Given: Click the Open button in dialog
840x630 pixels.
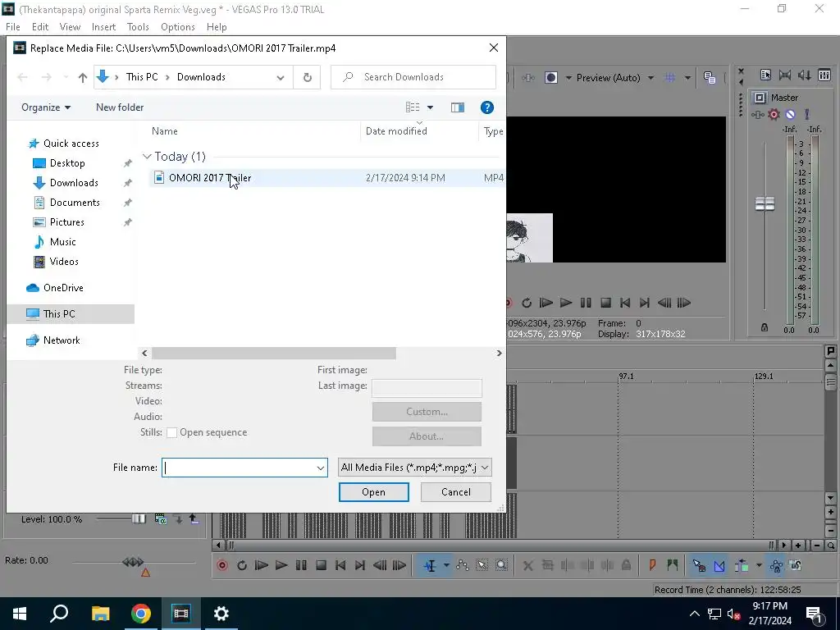Looking at the screenshot, I should [373, 492].
